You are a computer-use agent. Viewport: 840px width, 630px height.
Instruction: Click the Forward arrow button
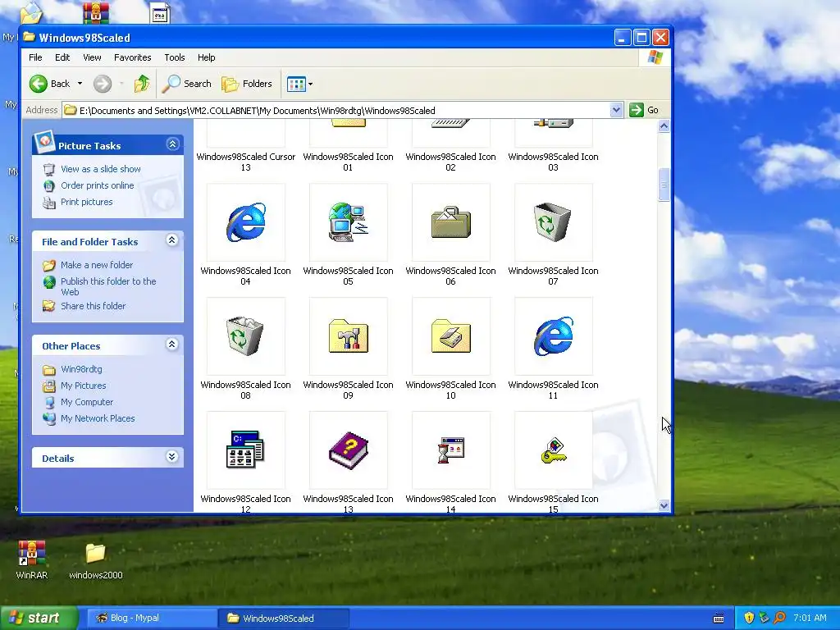[x=103, y=84]
